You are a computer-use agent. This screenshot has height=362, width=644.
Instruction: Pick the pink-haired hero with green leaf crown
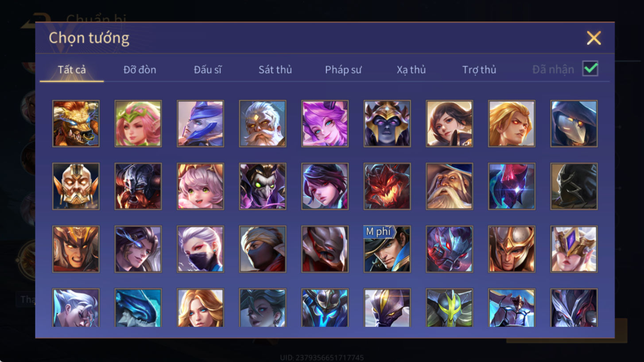click(138, 124)
